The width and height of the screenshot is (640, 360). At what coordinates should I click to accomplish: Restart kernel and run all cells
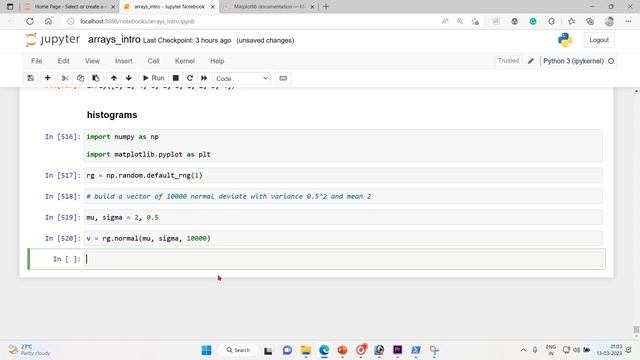[204, 78]
